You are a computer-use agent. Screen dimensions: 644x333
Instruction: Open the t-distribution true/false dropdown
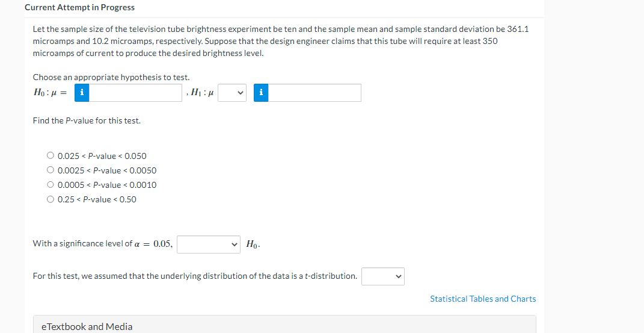tap(383, 276)
